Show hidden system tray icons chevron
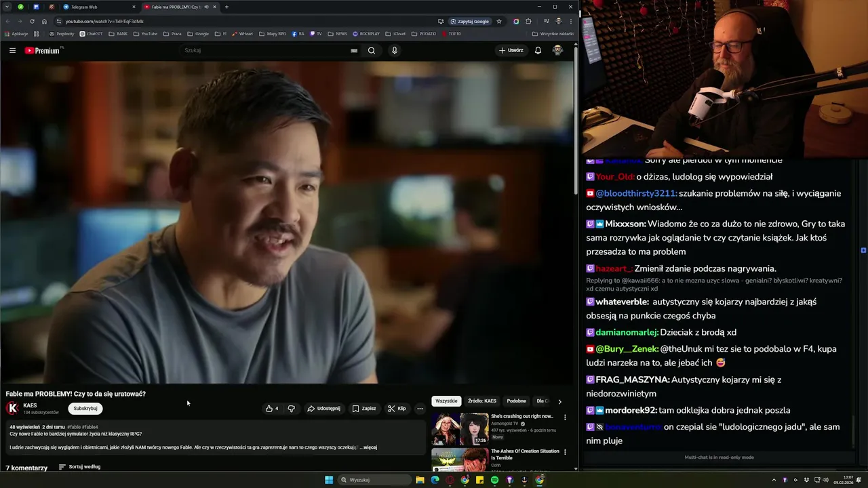Viewport: 868px width, 488px height. (774, 480)
